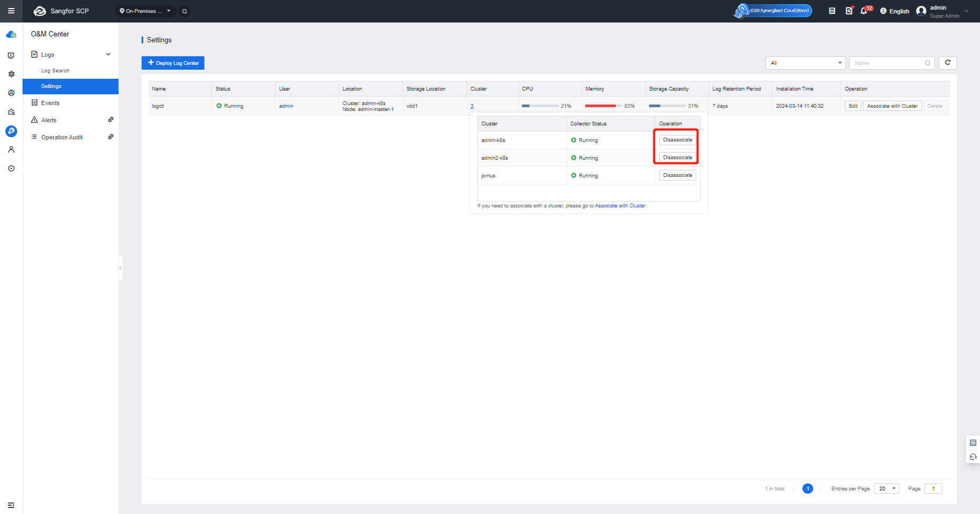Viewport: 980px width, 514px height.
Task: Open the house with gear sidebar icon
Action: click(11, 112)
